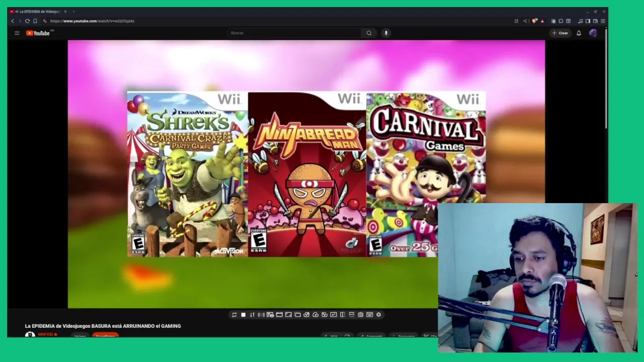Click the youtube.com address bar URL
Screen dimensions: 644x362
(93, 21)
